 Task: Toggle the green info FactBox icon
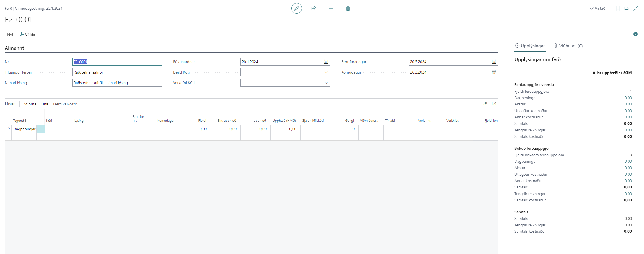click(635, 34)
